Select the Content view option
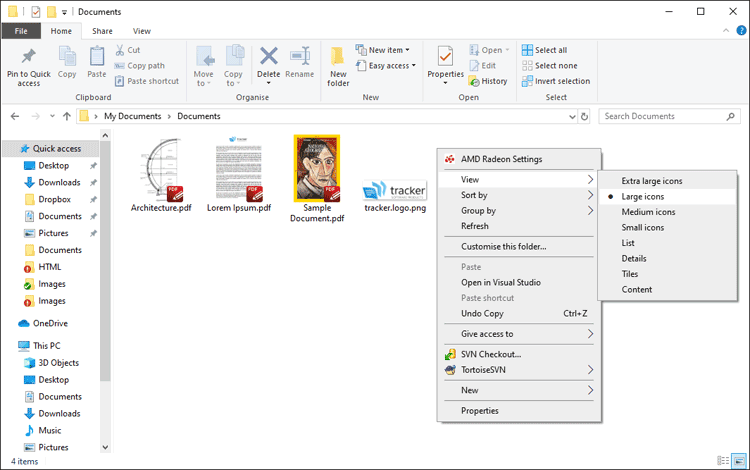Viewport: 750px width, 470px height. click(x=667, y=290)
